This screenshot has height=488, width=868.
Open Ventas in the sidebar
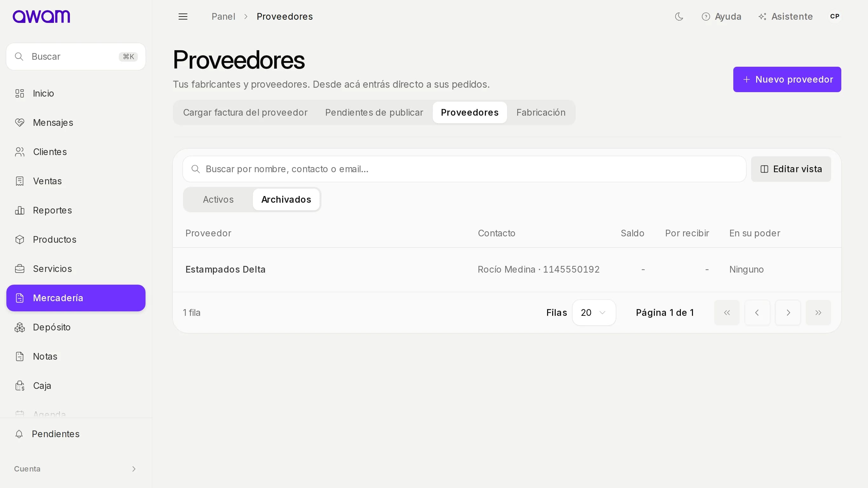point(76,181)
